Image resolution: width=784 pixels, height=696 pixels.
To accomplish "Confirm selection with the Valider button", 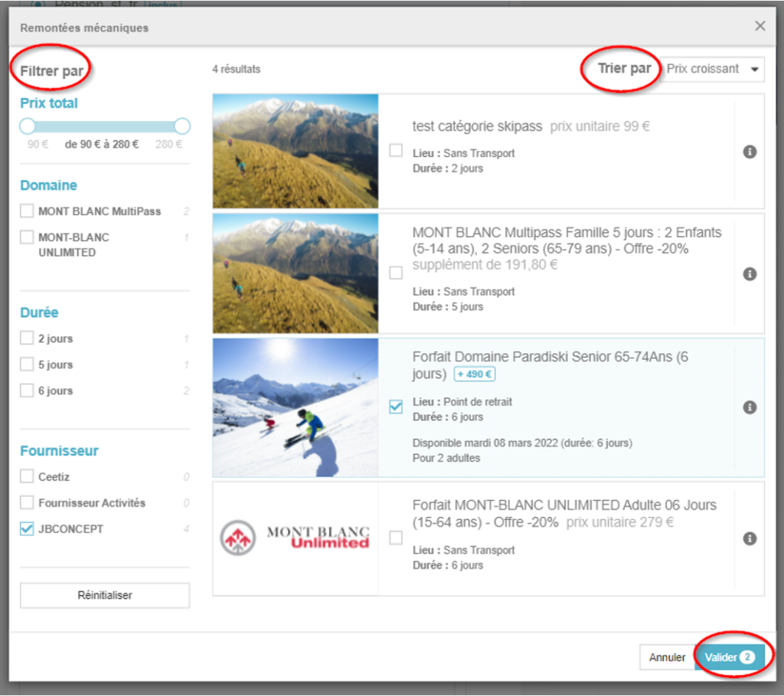I will coord(729,657).
